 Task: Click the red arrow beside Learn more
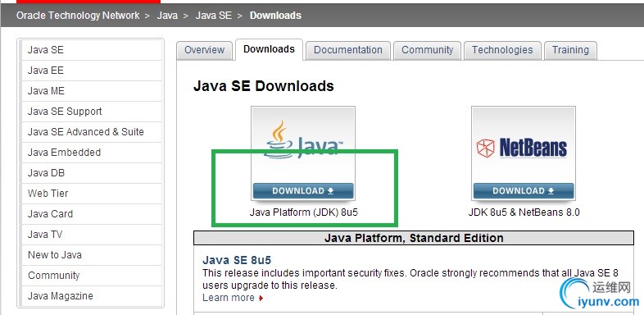(x=261, y=298)
